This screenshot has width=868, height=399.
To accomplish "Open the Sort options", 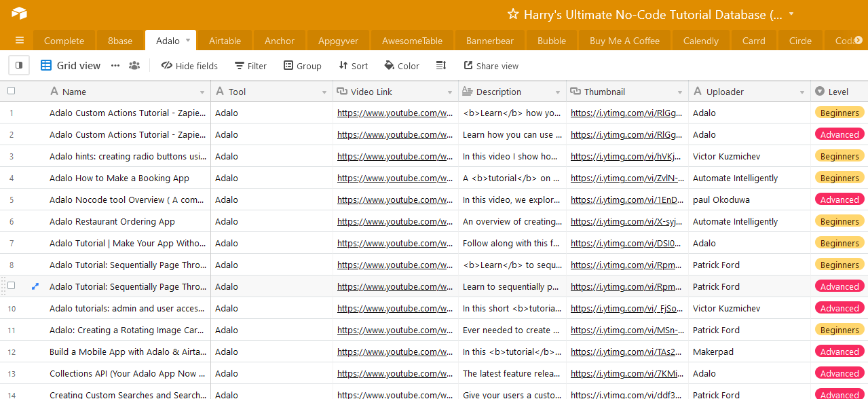I will point(353,66).
